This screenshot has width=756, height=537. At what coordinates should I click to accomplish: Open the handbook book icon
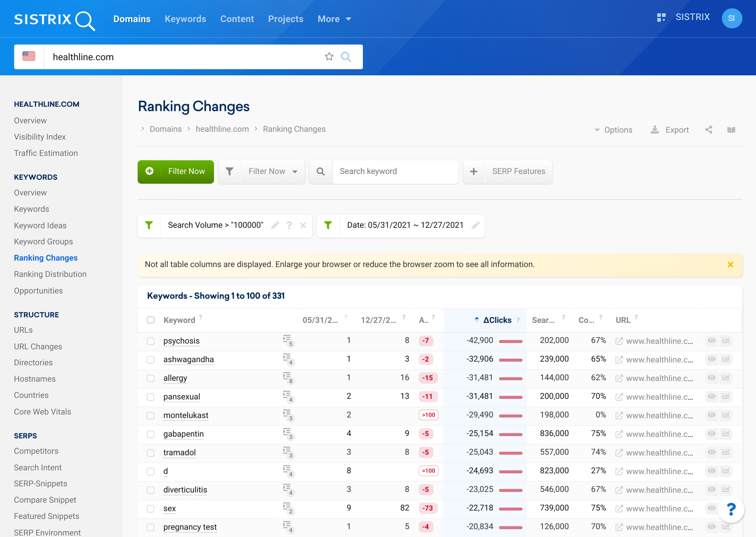(x=731, y=130)
